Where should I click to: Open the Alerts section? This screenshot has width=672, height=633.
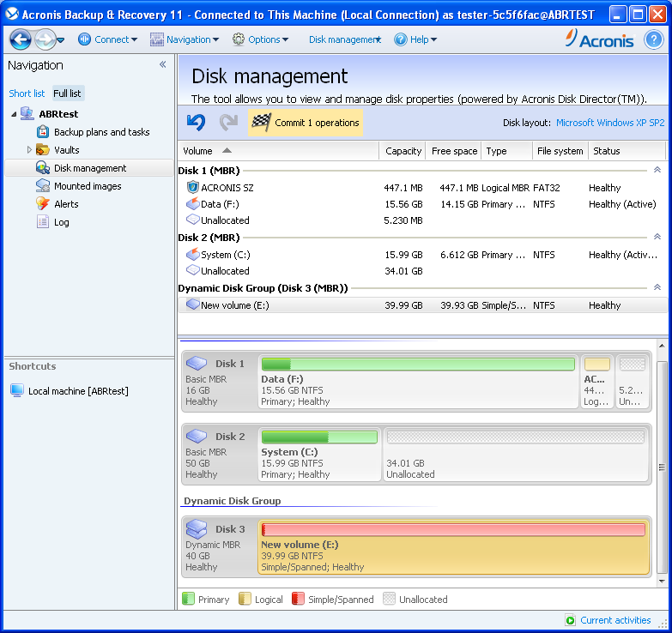pos(66,204)
